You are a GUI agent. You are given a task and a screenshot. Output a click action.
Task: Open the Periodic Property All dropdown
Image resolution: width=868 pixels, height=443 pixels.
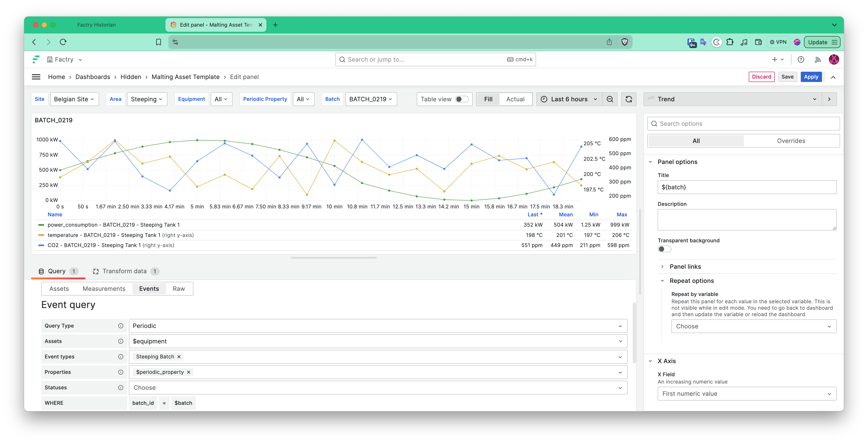(303, 99)
